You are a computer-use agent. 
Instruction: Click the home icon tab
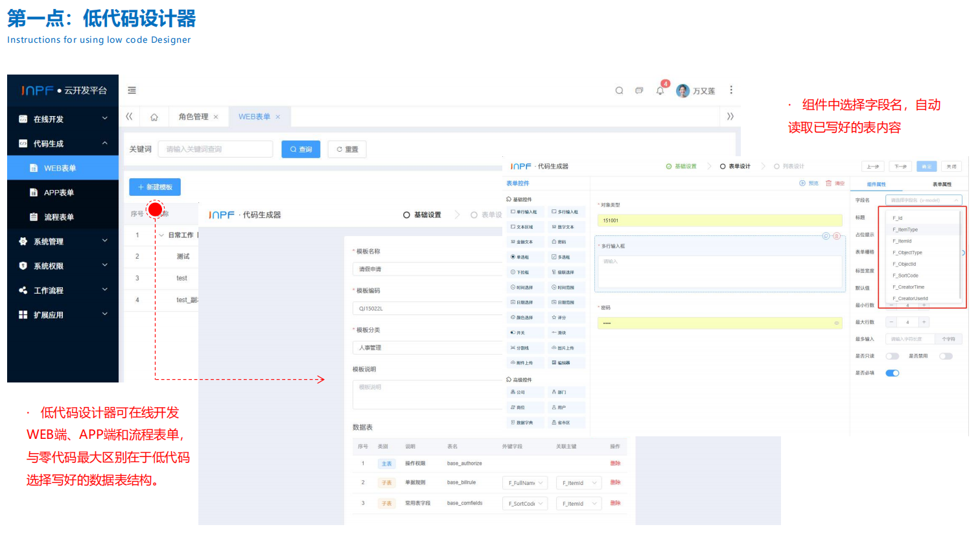[x=154, y=117]
